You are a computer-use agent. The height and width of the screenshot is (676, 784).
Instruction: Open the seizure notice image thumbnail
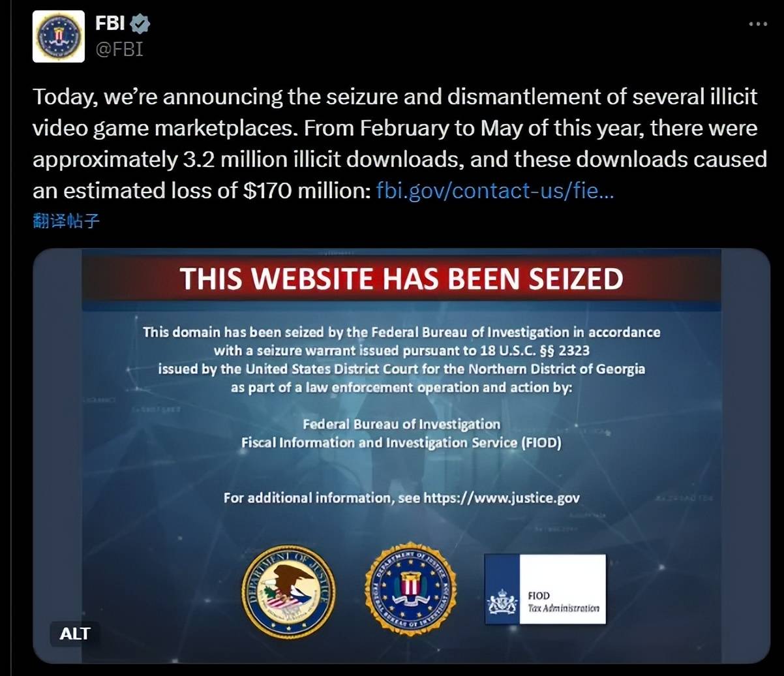point(402,456)
